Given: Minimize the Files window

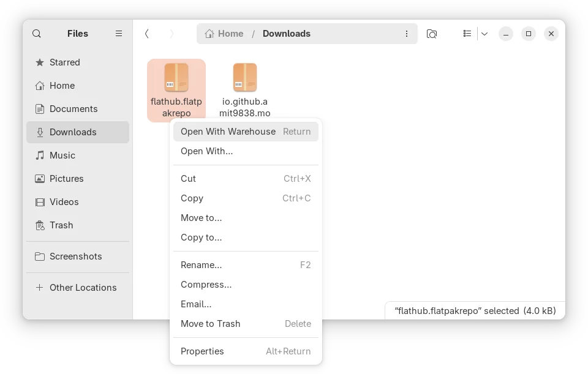Looking at the screenshot, I should [505, 34].
